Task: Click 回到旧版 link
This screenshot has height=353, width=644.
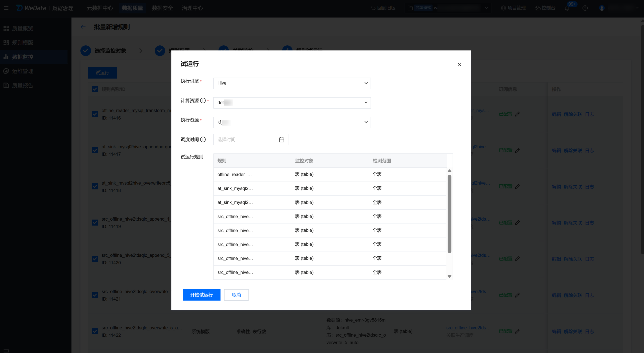Action: point(383,8)
